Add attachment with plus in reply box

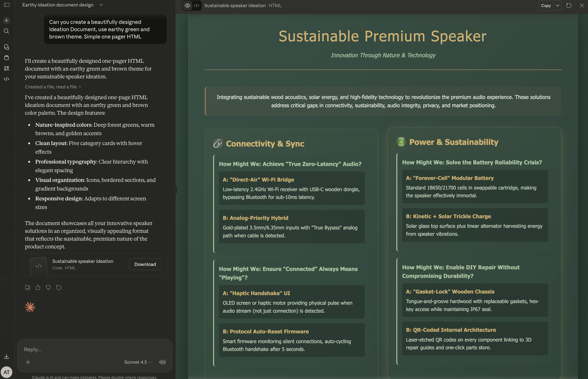point(28,362)
